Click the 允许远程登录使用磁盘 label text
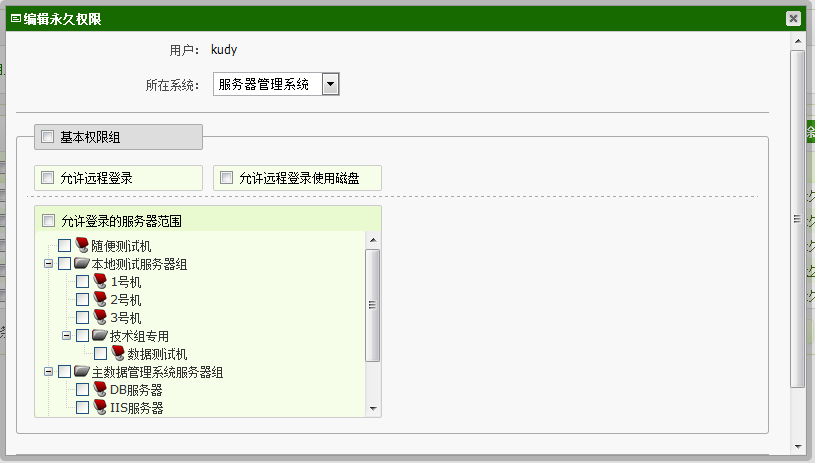 point(299,178)
